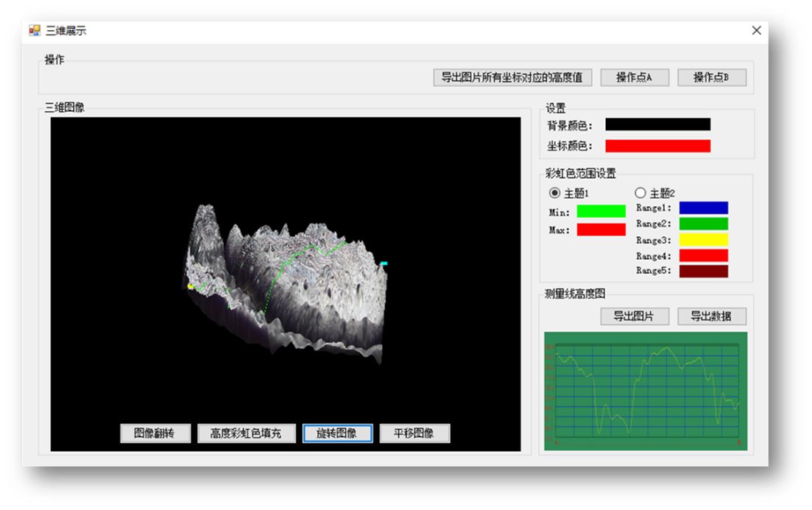Click the 三维图像 group title
812x510 pixels.
pyautogui.click(x=64, y=107)
